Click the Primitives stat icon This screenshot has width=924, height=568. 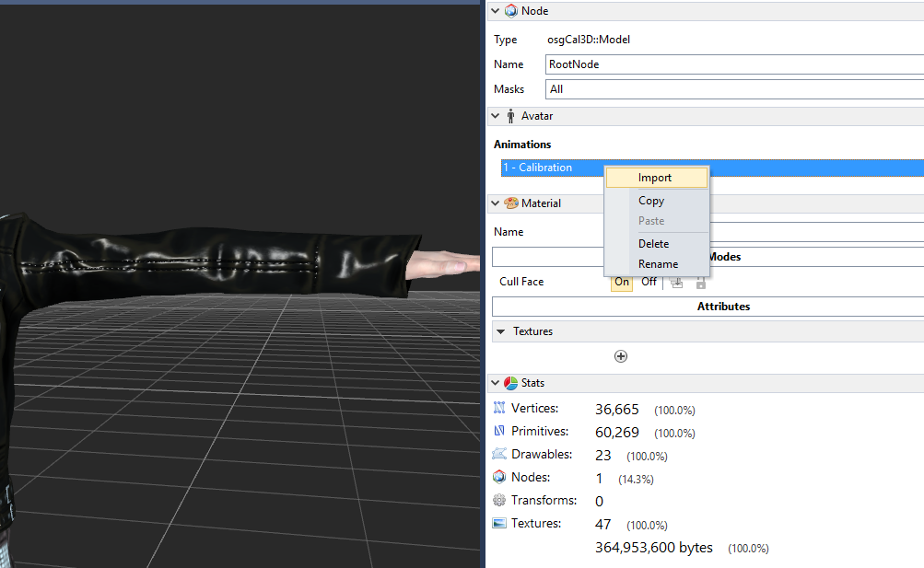[499, 430]
